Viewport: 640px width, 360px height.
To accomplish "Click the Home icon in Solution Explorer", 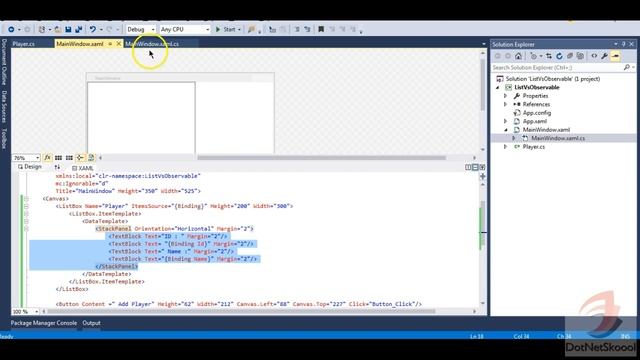I will (x=518, y=56).
